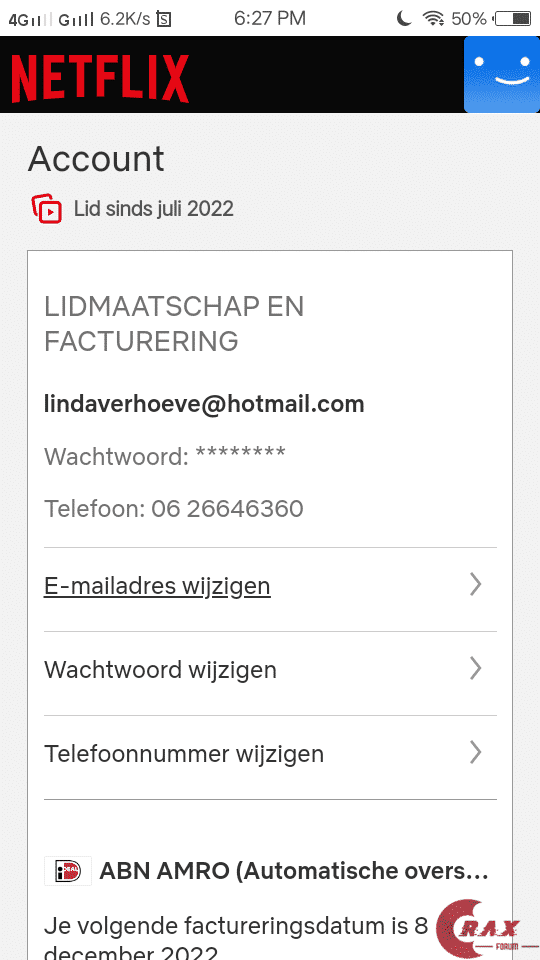Open chevron next to E-mailadres wijzigen
Viewport: 540px width, 960px height.
point(476,585)
